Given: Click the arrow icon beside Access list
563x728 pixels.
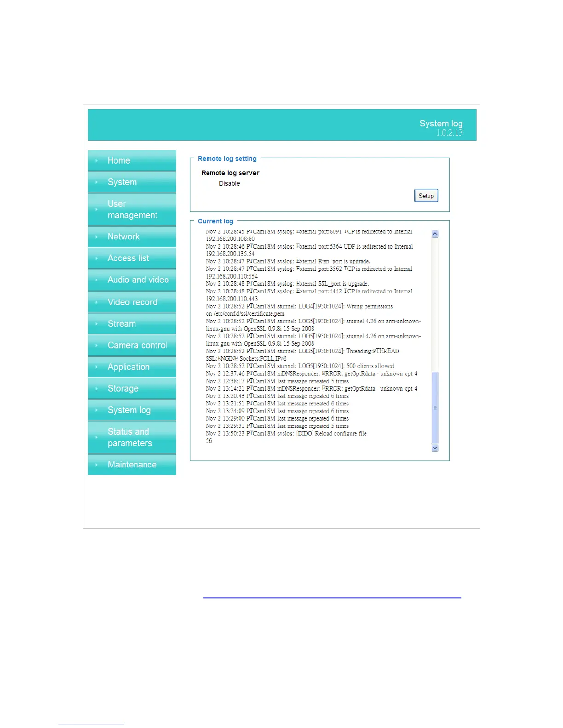Looking at the screenshot, I should [x=96, y=259].
